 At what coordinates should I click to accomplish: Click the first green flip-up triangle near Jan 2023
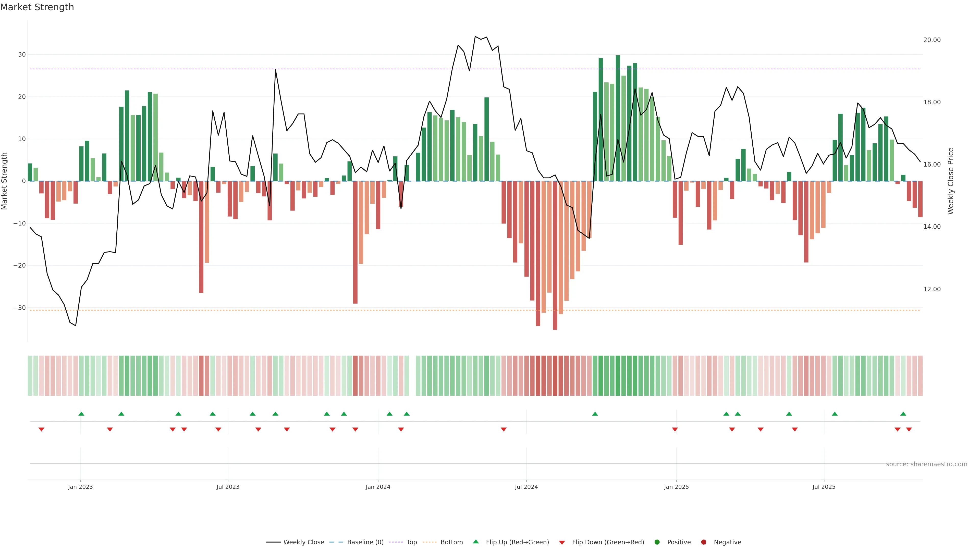(x=81, y=414)
